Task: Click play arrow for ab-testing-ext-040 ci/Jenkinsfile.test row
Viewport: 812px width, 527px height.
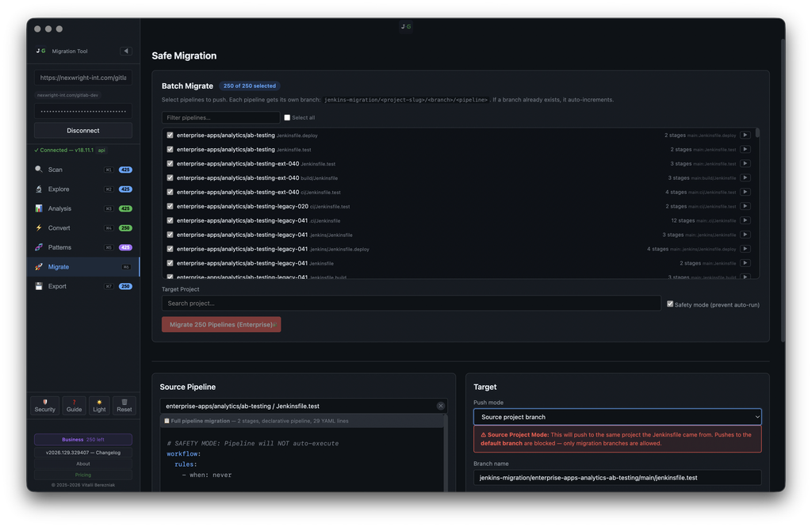Action: 745,192
